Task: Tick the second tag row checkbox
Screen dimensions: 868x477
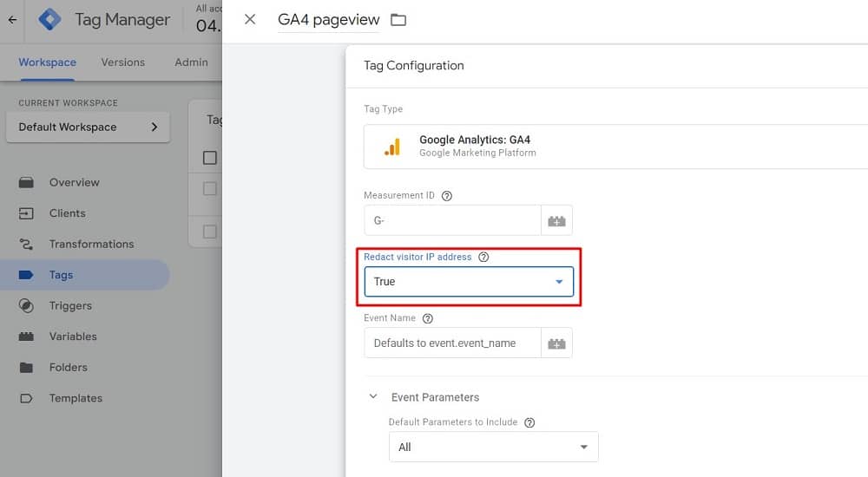Action: (210, 189)
